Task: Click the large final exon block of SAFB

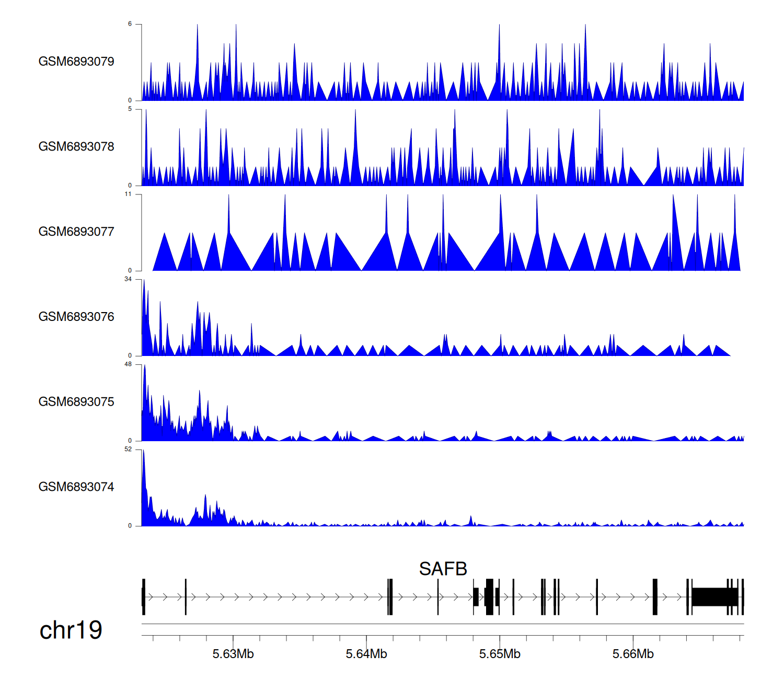Action: coord(714,597)
